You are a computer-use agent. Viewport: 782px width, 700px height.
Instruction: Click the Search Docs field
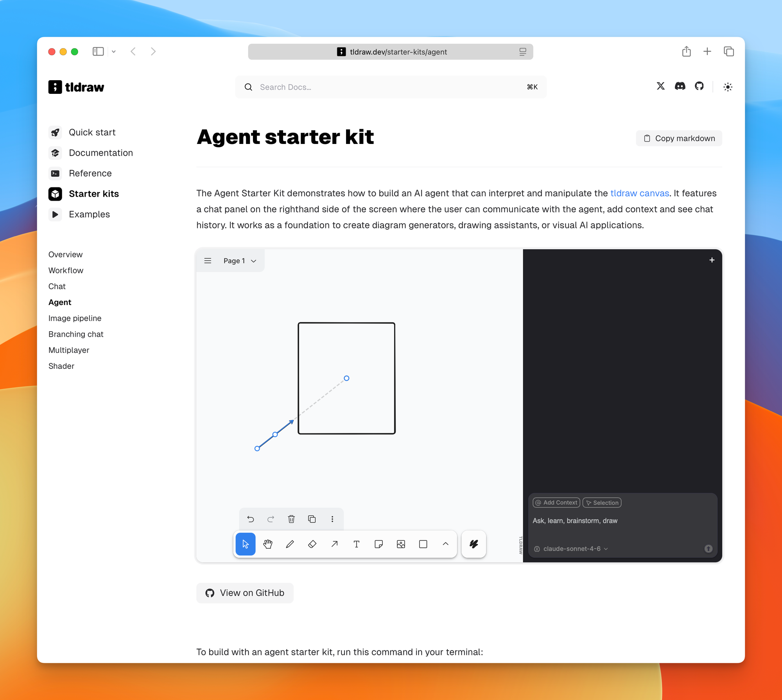391,87
